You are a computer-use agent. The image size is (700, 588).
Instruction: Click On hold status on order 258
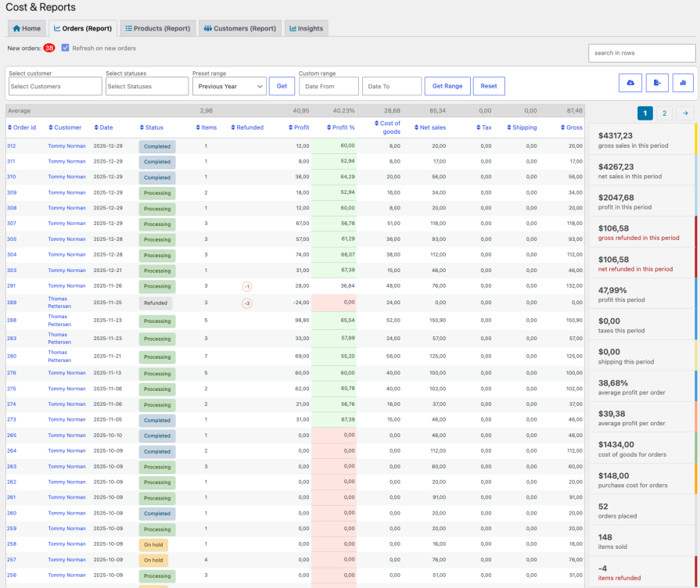pyautogui.click(x=153, y=545)
